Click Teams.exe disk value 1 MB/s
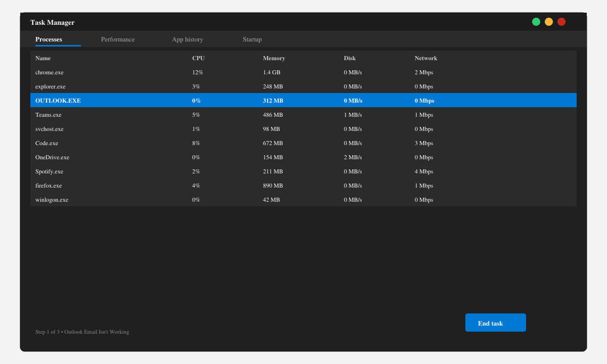This screenshot has height=364, width=607. click(x=353, y=115)
